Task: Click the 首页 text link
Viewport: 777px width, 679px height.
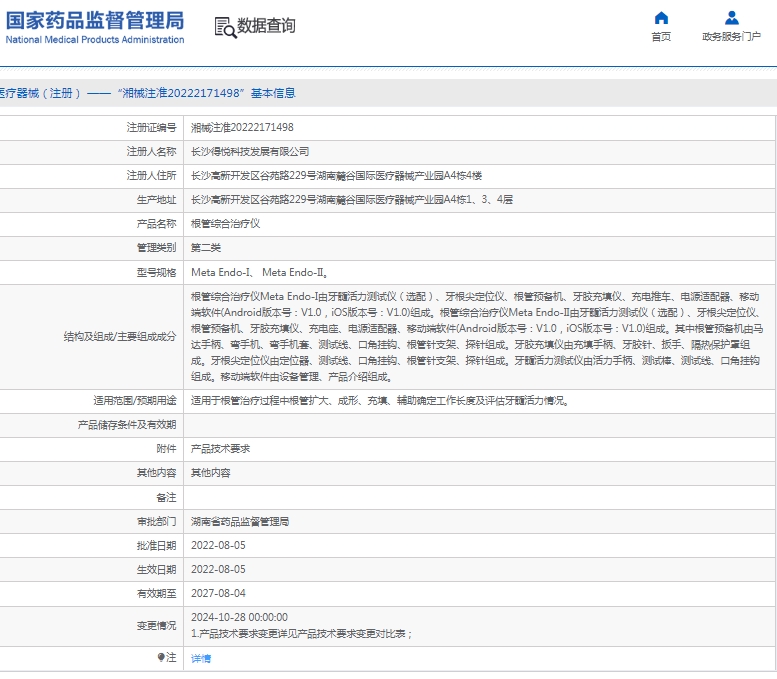Action: (x=661, y=37)
